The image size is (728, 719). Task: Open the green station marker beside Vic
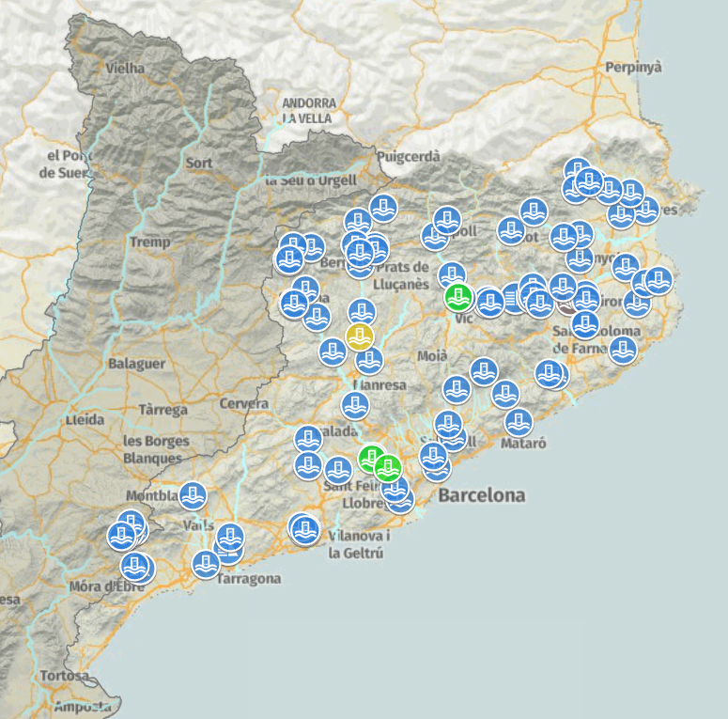(458, 297)
